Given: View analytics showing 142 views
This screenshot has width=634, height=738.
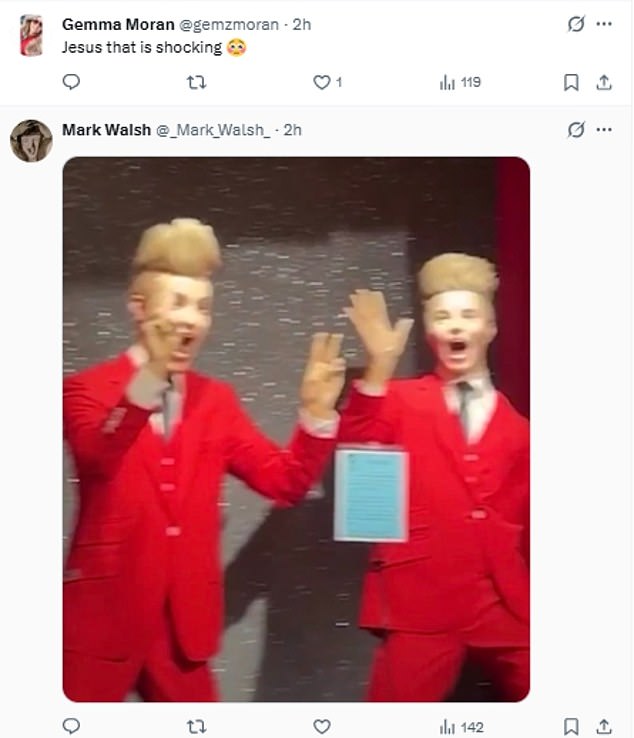Looking at the screenshot, I should pyautogui.click(x=461, y=727).
